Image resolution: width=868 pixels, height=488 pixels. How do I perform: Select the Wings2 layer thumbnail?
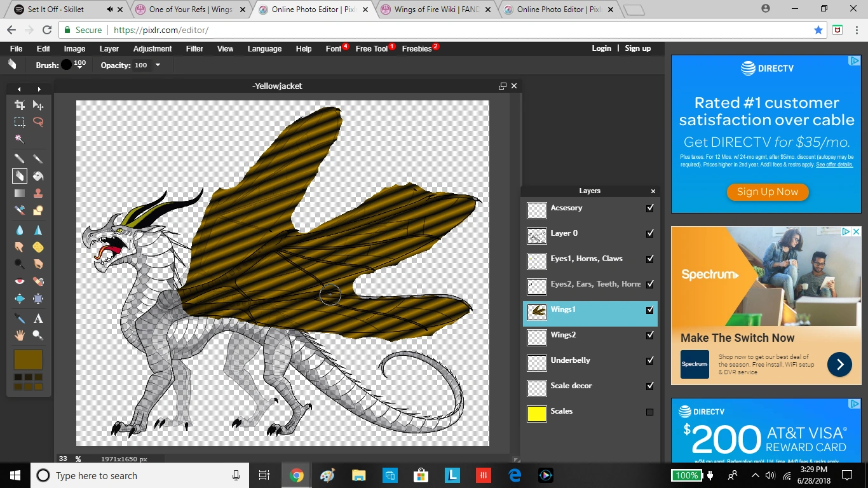pyautogui.click(x=537, y=337)
